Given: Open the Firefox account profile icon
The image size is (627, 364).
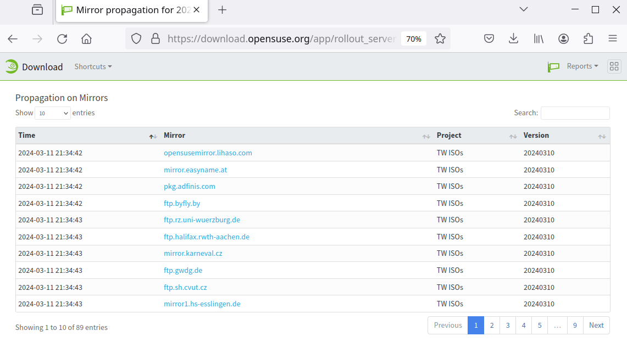Looking at the screenshot, I should click(x=563, y=38).
